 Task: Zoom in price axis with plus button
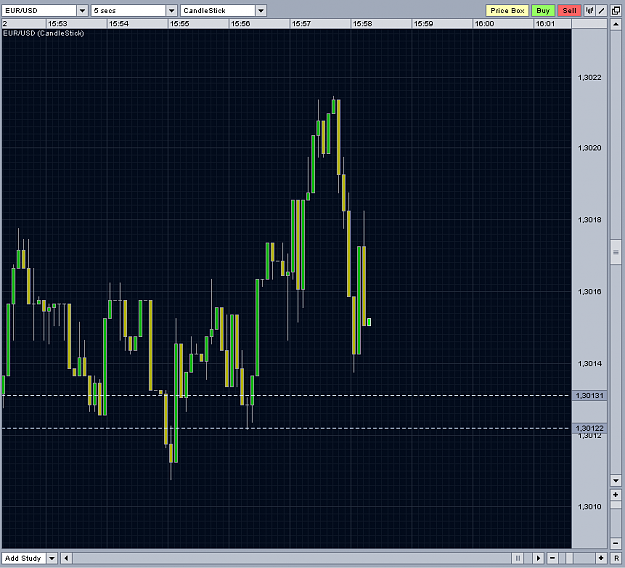click(616, 495)
